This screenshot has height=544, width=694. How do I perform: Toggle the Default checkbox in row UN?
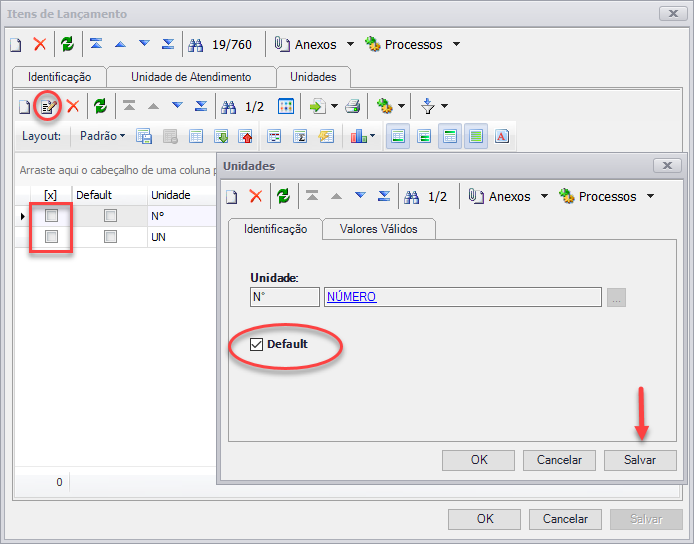pos(110,236)
